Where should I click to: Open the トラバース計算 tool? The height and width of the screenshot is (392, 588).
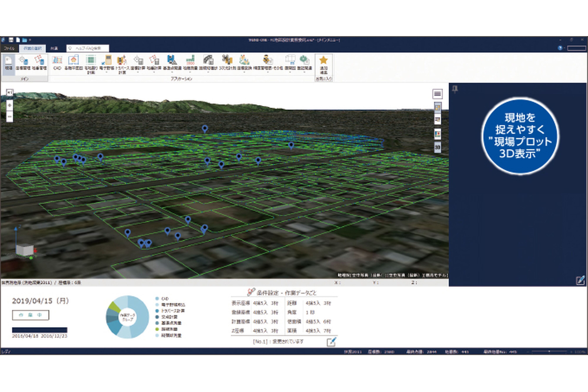click(122, 61)
